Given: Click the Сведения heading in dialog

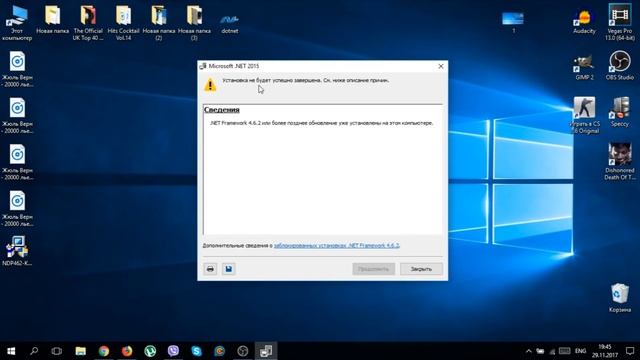Looking at the screenshot, I should tap(222, 110).
